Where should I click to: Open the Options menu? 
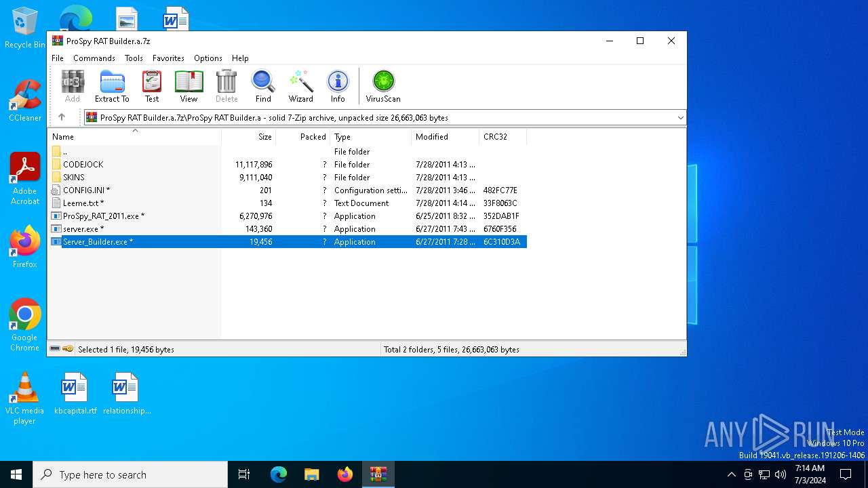coord(208,58)
